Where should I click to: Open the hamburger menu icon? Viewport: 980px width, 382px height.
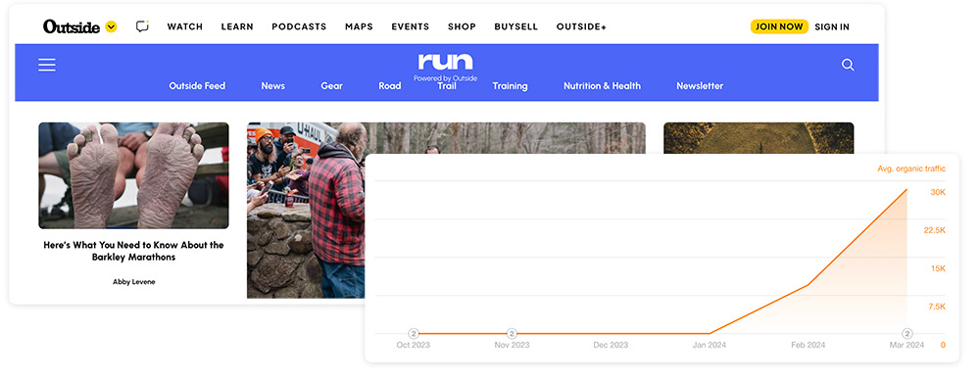47,65
